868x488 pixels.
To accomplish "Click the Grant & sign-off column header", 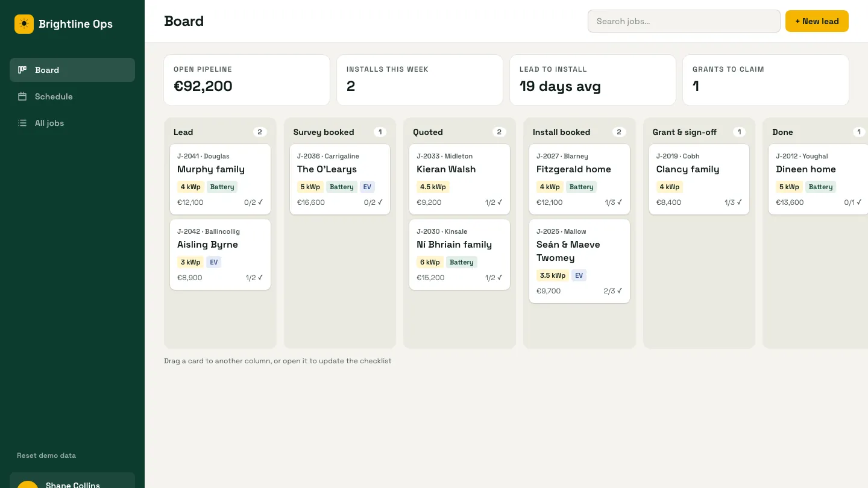I will coord(685,132).
